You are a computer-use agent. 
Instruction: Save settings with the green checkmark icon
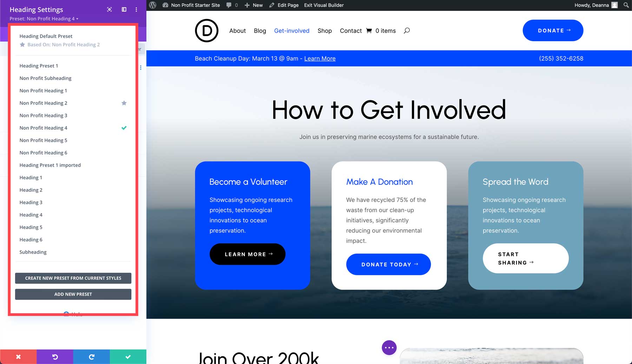point(128,357)
